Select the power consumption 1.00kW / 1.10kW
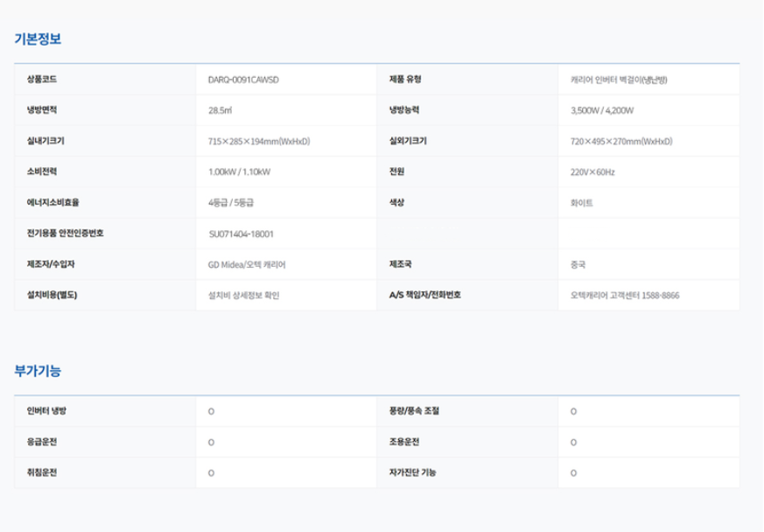The height and width of the screenshot is (532, 764). tap(240, 172)
